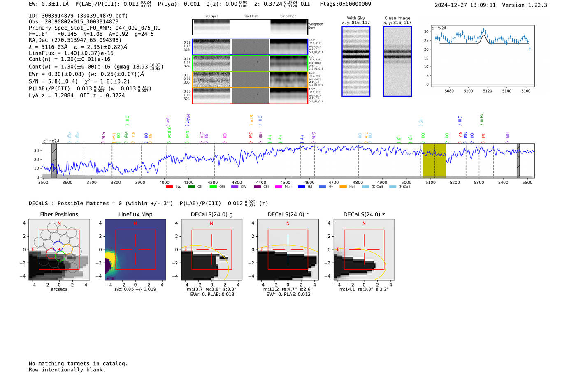Click the blue fiber circle in Fiber Positions
The width and height of the screenshot is (576, 392).
[x=58, y=246]
